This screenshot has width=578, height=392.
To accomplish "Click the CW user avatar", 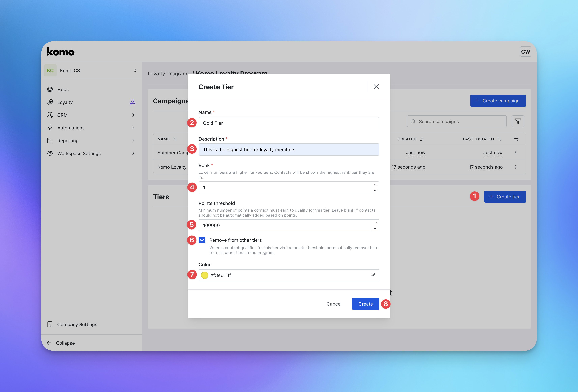I will pyautogui.click(x=525, y=52).
